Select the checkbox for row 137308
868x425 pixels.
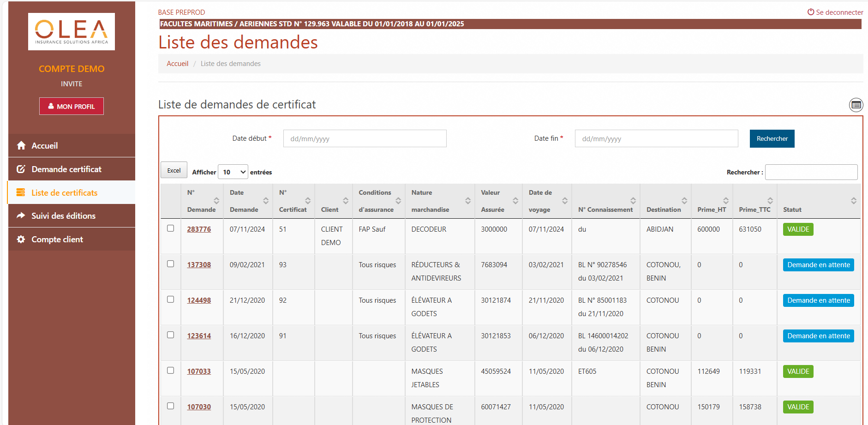point(171,264)
